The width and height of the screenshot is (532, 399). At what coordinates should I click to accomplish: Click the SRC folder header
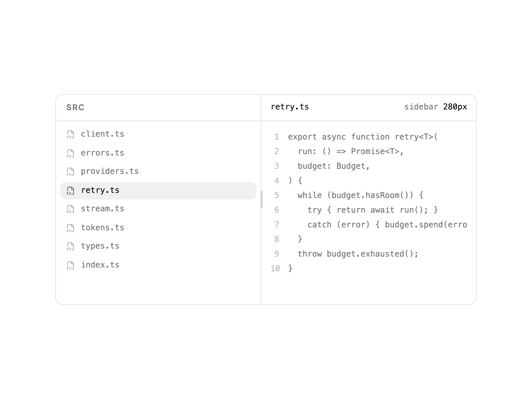point(75,108)
